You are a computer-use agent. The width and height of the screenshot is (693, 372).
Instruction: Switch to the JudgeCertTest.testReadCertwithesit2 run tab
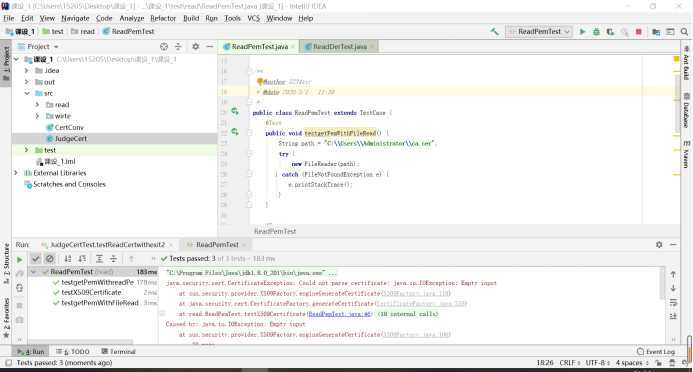point(107,244)
